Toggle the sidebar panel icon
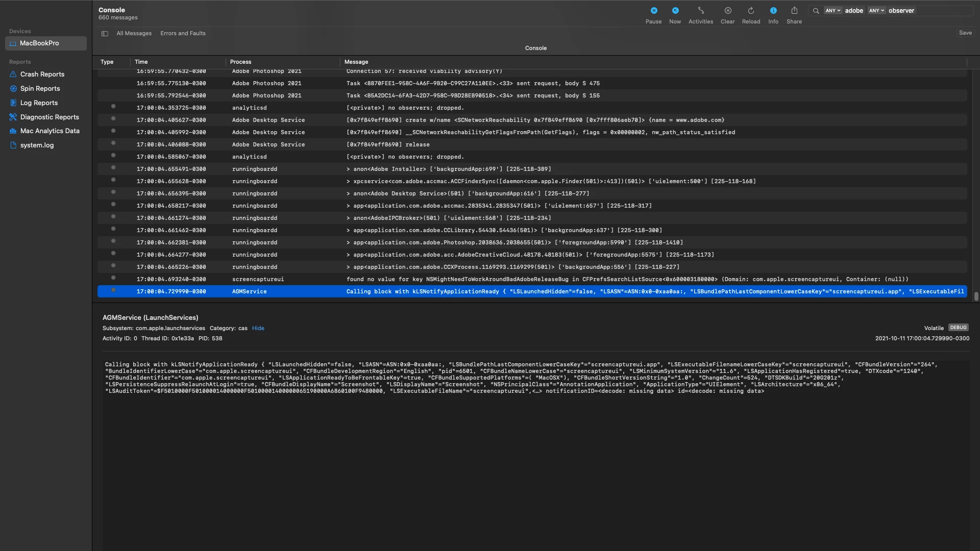This screenshot has height=551, width=980. click(105, 34)
